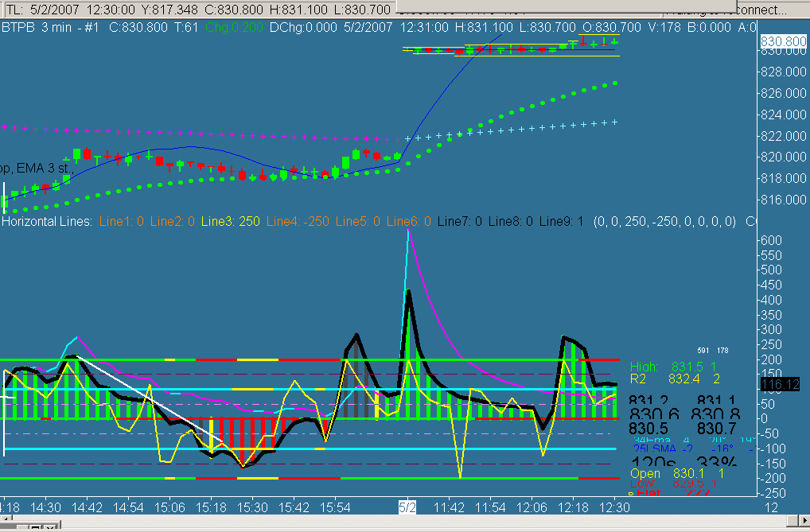Click the '(0, 0, 250, -250, 0, 0, 0, 0)' values

coord(664,222)
